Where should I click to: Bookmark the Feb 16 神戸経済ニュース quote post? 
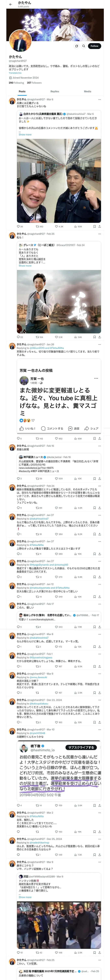click(95, 478)
